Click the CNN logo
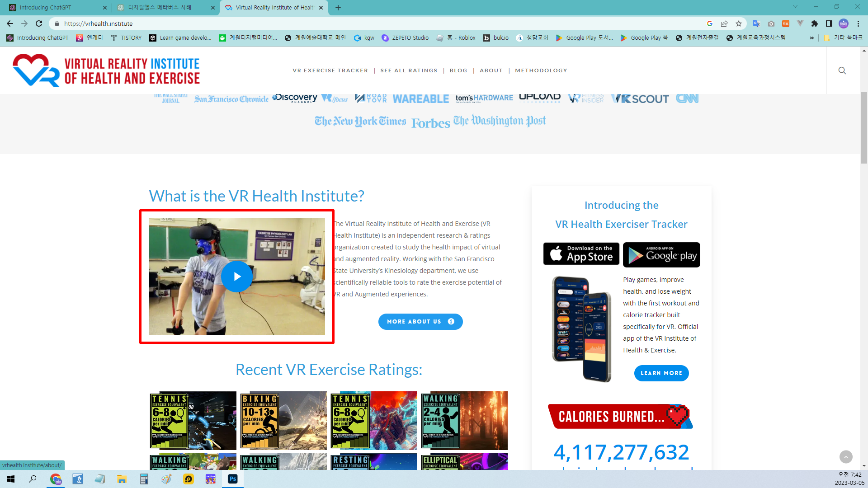Image resolution: width=868 pixels, height=488 pixels. pyautogui.click(x=687, y=99)
